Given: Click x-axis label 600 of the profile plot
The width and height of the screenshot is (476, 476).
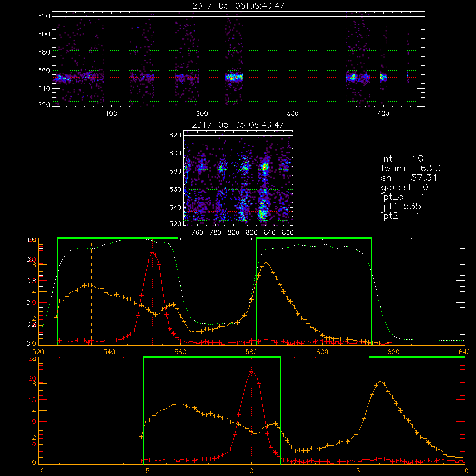Looking at the screenshot, I should 322,352.
